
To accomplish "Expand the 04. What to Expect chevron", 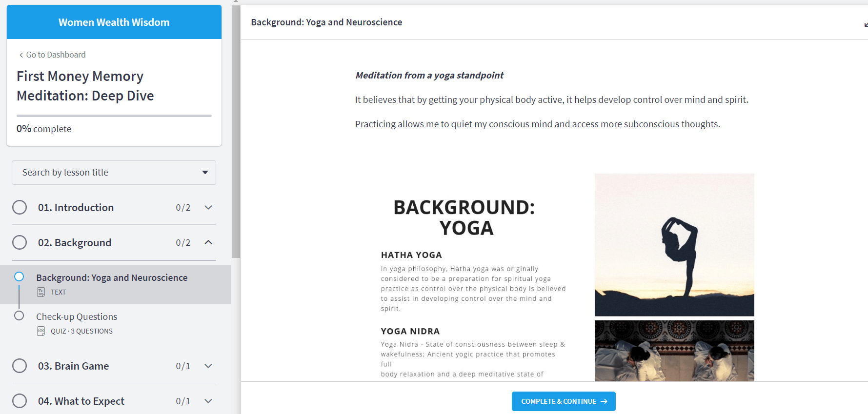I will (x=208, y=401).
